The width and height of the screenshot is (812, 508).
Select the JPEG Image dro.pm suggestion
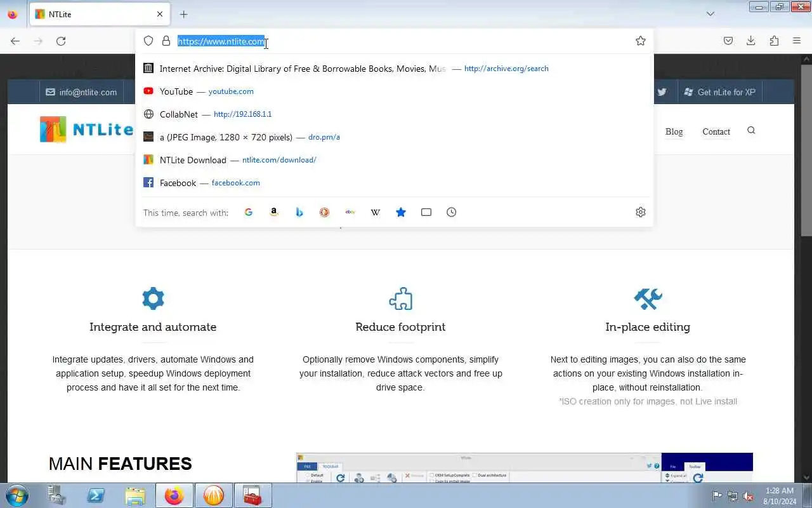pyautogui.click(x=395, y=137)
